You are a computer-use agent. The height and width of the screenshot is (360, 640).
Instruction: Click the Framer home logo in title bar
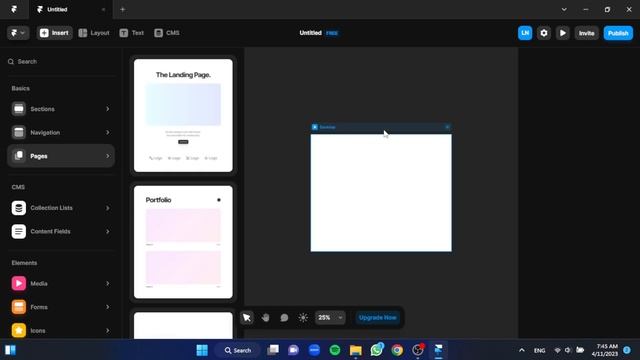[x=14, y=9]
